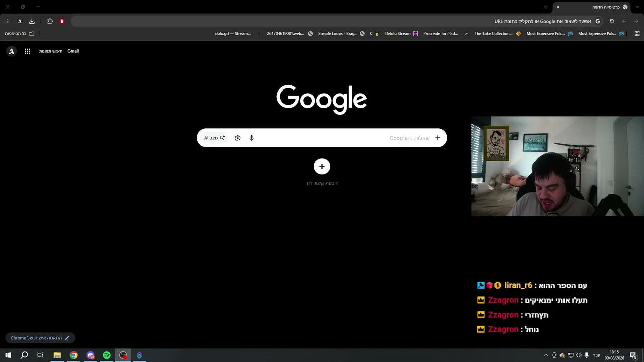Open the Most Expensive Pok... bookmark beside the apps grid
Screen dimensions: 644x362
click(x=601, y=34)
